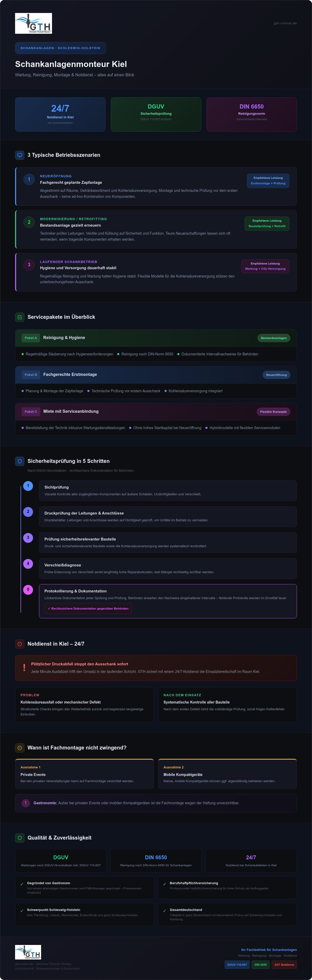
Task: Open the gth-online.de link in the header
Action: point(285,23)
